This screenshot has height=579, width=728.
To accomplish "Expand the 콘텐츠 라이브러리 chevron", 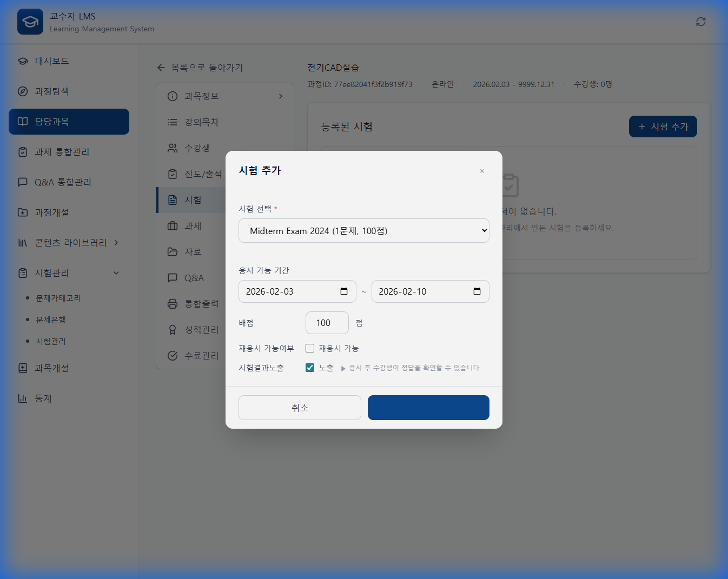I will [116, 243].
